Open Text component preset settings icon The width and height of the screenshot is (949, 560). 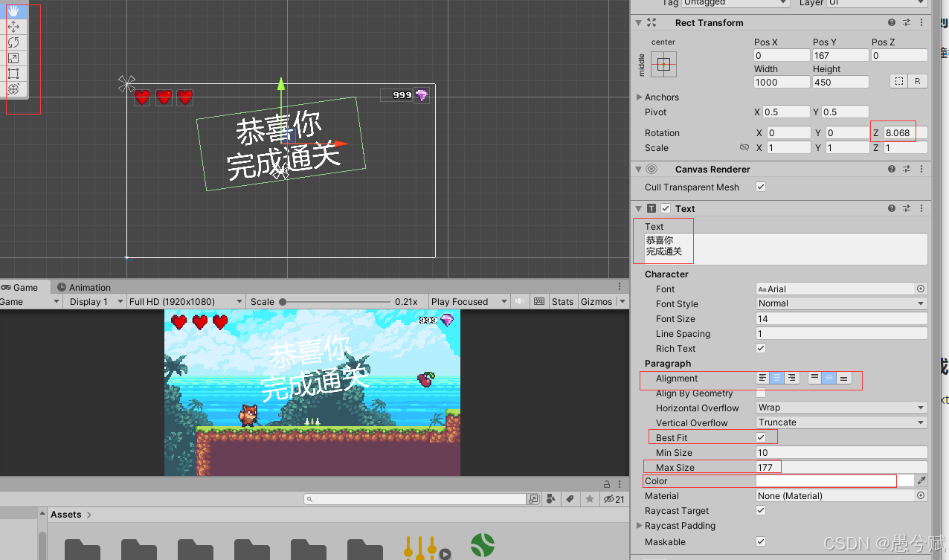coord(907,209)
